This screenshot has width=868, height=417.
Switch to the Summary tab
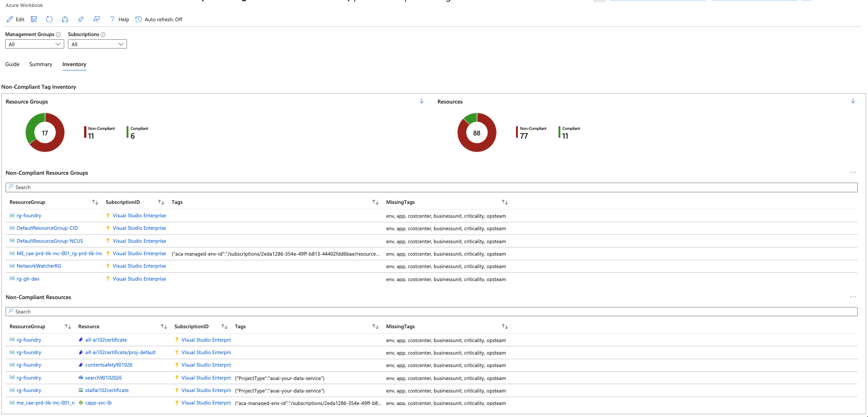click(x=41, y=64)
